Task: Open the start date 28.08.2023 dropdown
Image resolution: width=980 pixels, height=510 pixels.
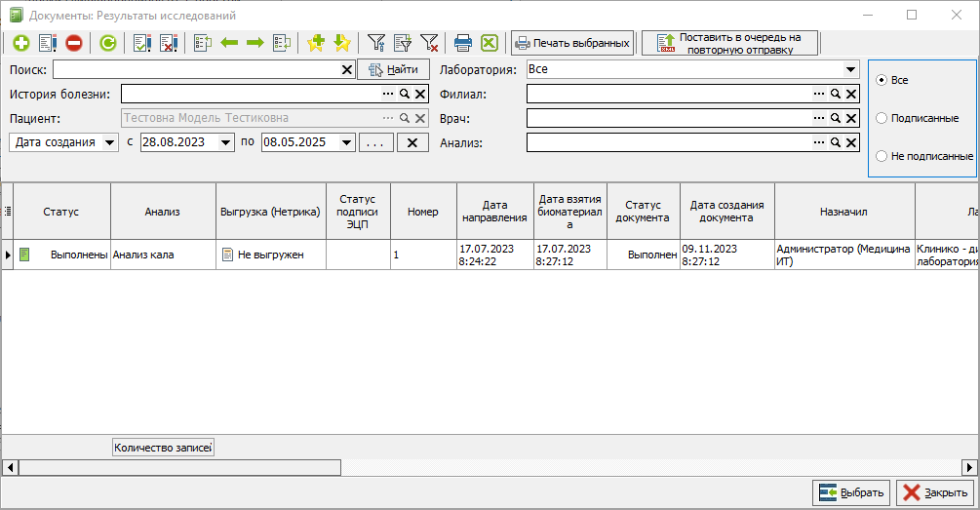Action: (226, 142)
